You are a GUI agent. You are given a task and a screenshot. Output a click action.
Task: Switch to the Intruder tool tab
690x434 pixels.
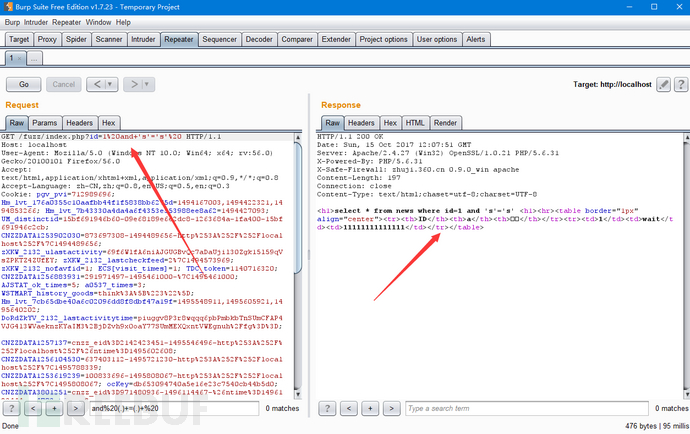click(143, 39)
